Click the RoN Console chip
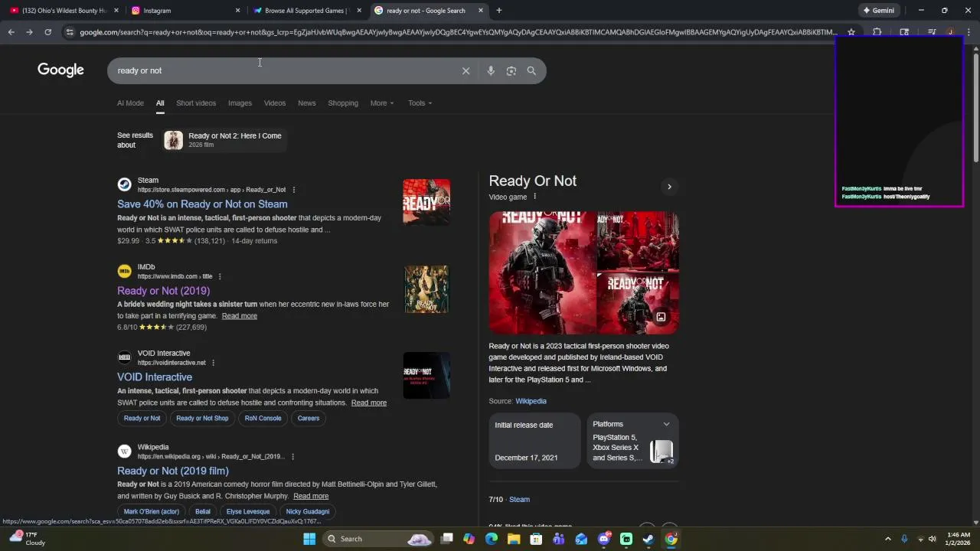The image size is (980, 551). point(263,419)
